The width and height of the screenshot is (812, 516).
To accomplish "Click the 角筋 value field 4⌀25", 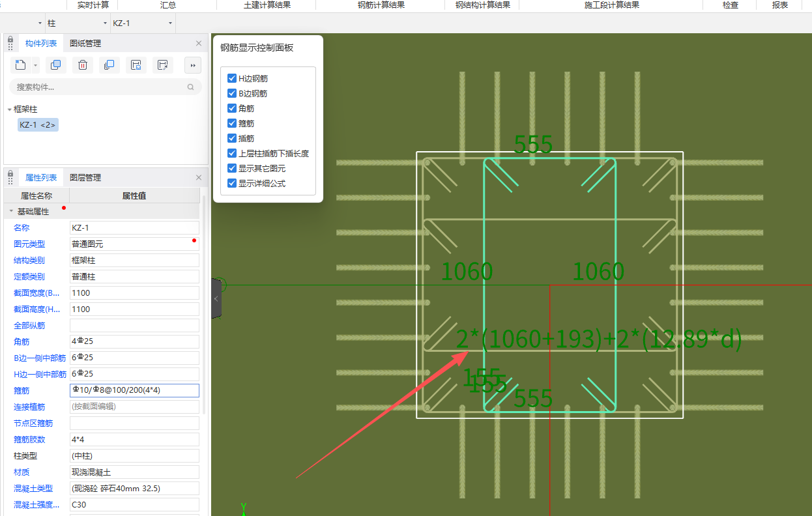I will point(134,341).
